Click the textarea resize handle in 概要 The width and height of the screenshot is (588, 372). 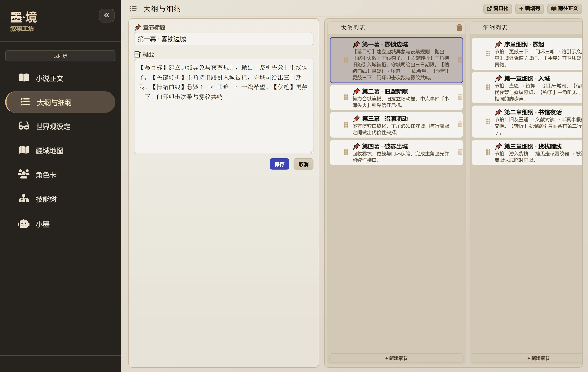point(311,151)
